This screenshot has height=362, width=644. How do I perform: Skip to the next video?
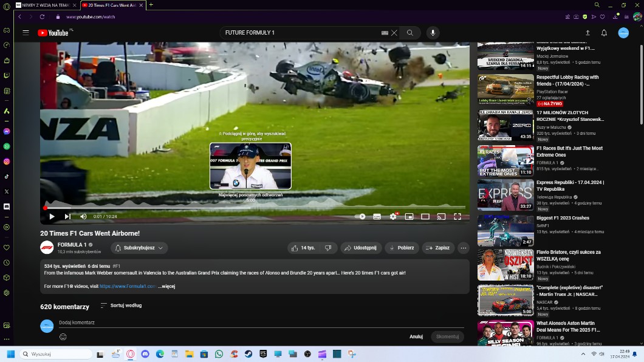point(67,216)
